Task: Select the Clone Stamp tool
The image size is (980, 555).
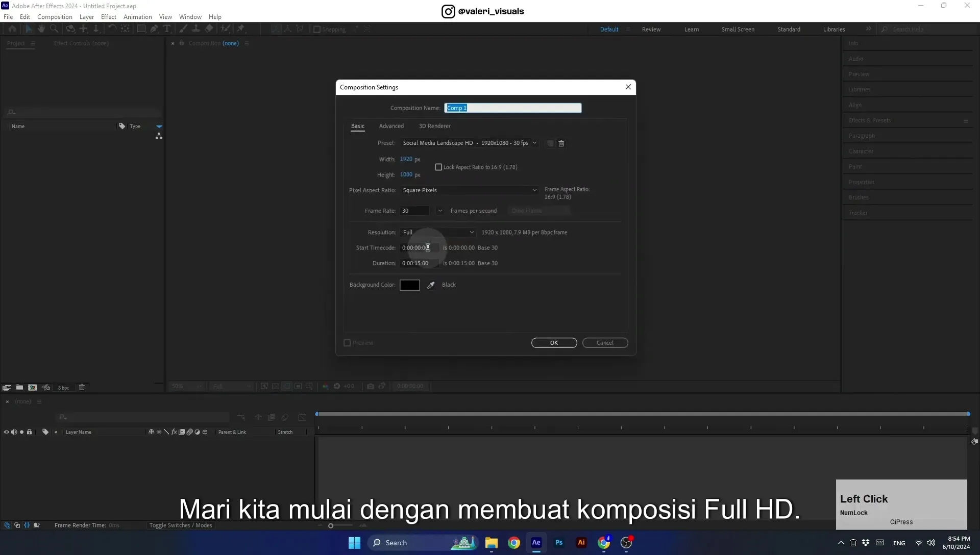Action: [195, 29]
